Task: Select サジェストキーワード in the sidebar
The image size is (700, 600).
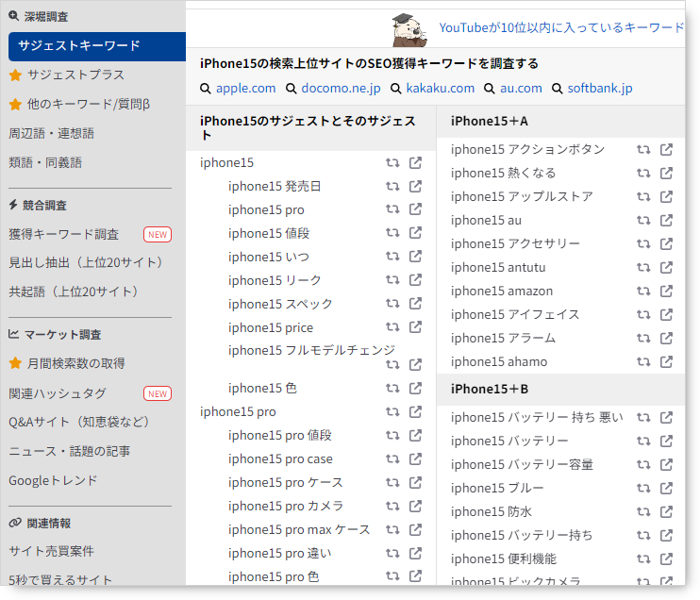Action: tap(97, 46)
